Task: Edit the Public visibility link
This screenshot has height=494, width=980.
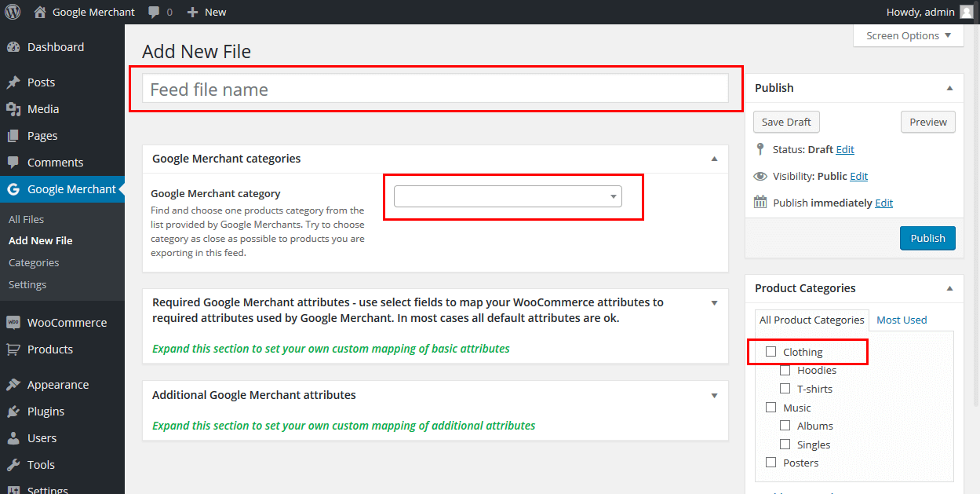Action: (x=858, y=177)
